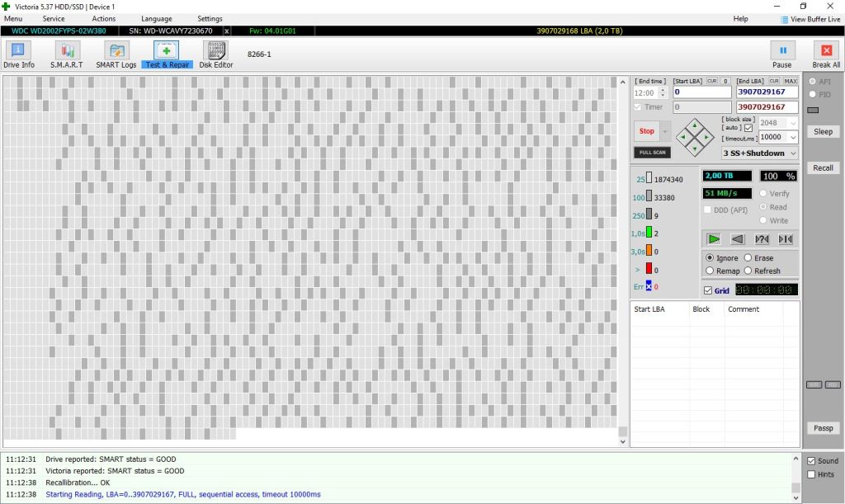The width and height of the screenshot is (845, 504).
Task: Click the Start LBA input field
Action: point(701,92)
